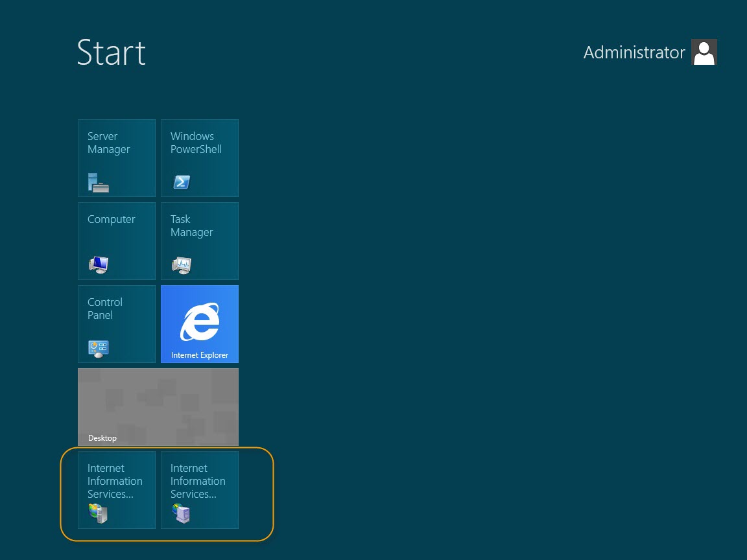Switch to the Desktop tile
The image size is (747, 560).
tap(158, 406)
